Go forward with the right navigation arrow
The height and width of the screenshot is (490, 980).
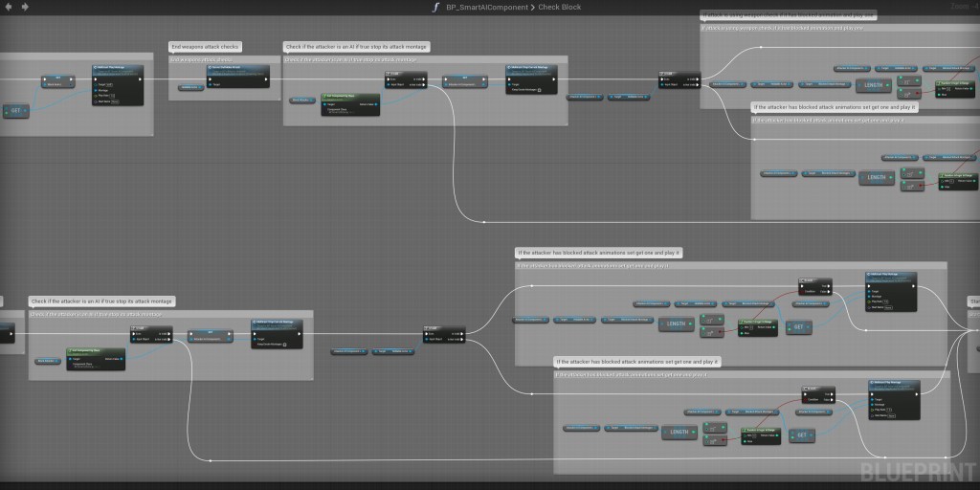[25, 7]
